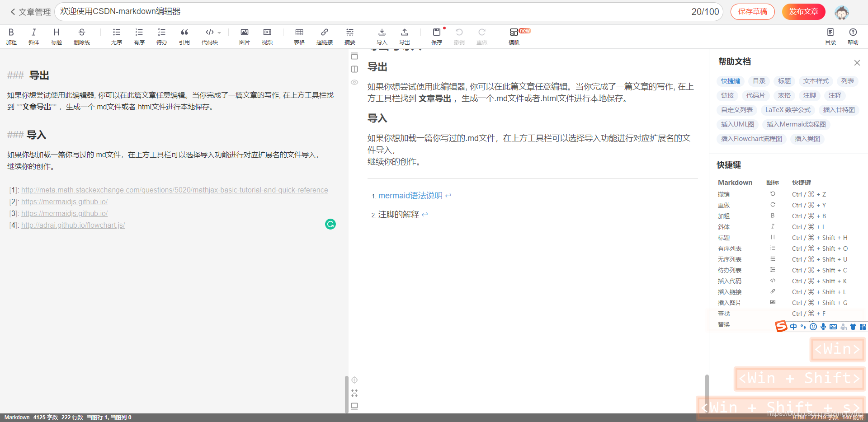Open help panel (帮助)
868x422 pixels.
click(853, 36)
